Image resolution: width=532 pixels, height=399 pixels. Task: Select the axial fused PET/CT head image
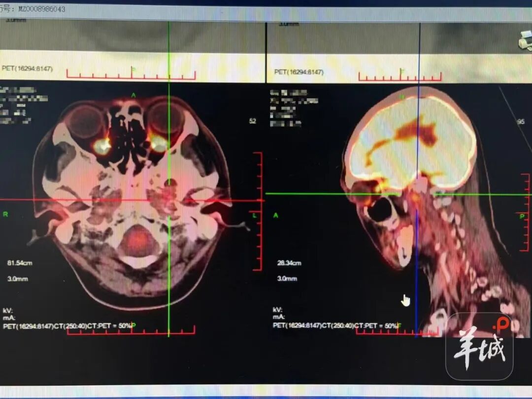click(x=133, y=197)
